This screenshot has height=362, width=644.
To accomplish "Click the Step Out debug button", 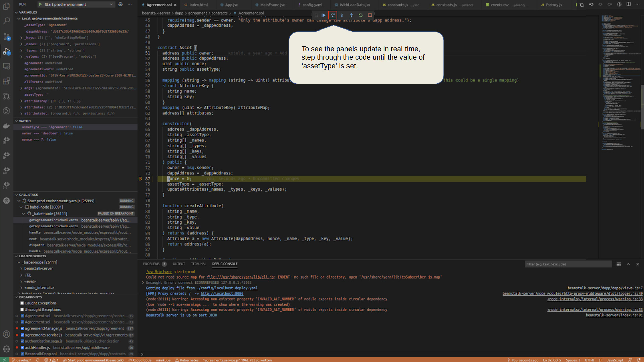I will (x=351, y=15).
